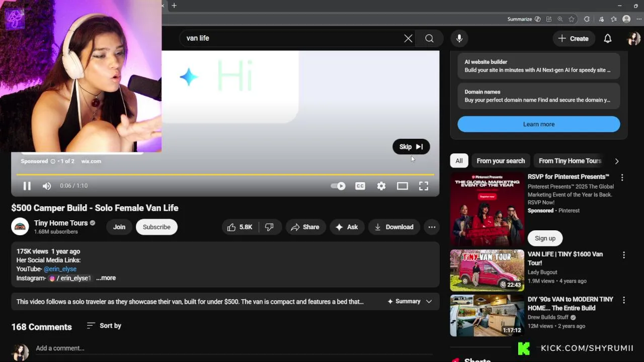The height and width of the screenshot is (362, 644).
Task: Activate voice search microphone
Action: point(459,38)
